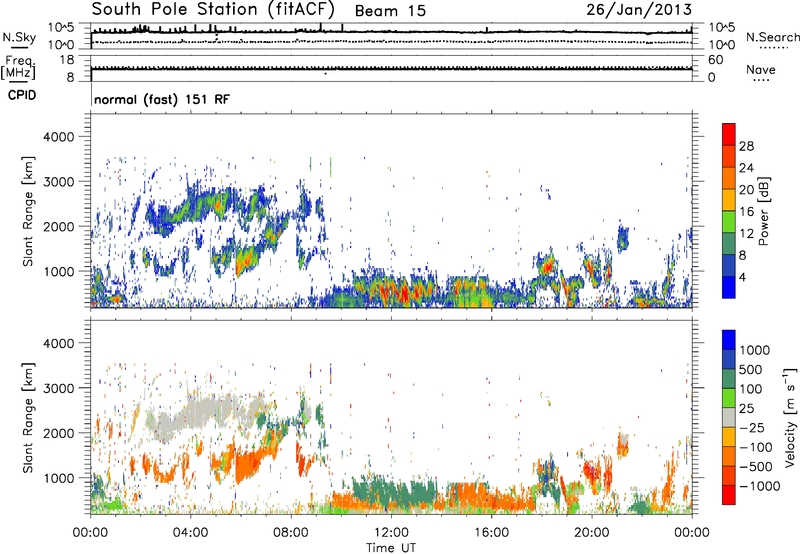800x554 pixels.
Task: Click the "16" power color bar label
Action: click(x=746, y=212)
